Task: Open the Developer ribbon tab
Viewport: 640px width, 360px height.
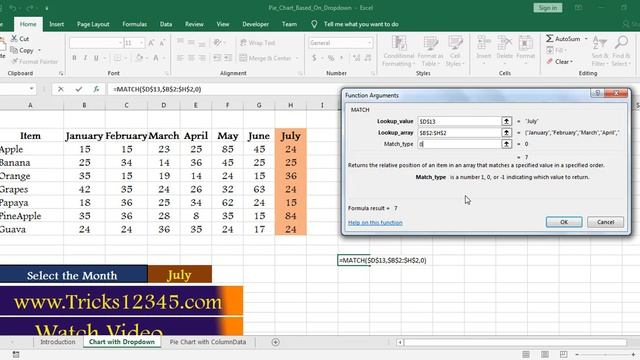Action: [x=256, y=24]
